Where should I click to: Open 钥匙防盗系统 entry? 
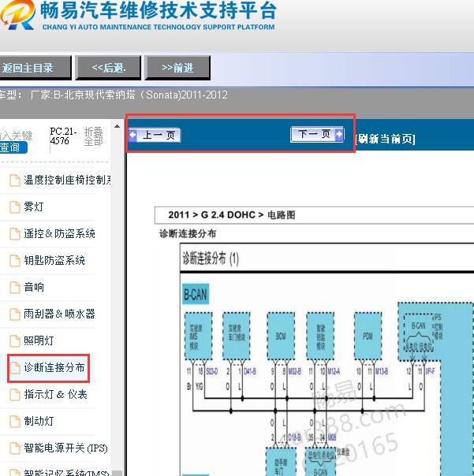[54, 260]
